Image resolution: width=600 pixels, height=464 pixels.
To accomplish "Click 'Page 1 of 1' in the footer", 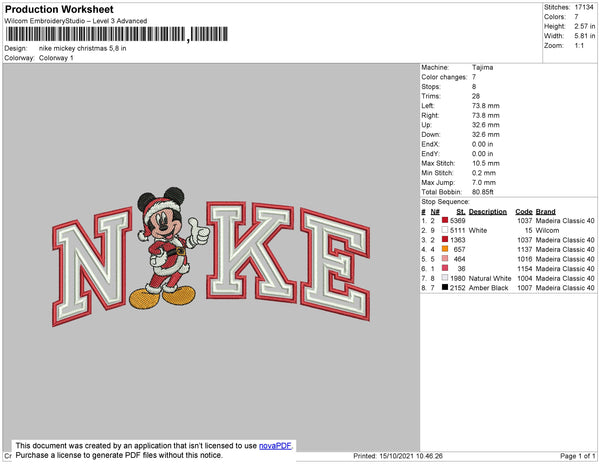I will point(577,456).
